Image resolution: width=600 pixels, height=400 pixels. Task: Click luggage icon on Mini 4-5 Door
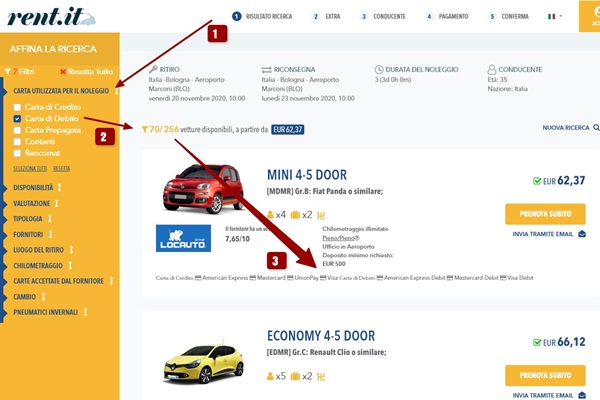pos(295,215)
